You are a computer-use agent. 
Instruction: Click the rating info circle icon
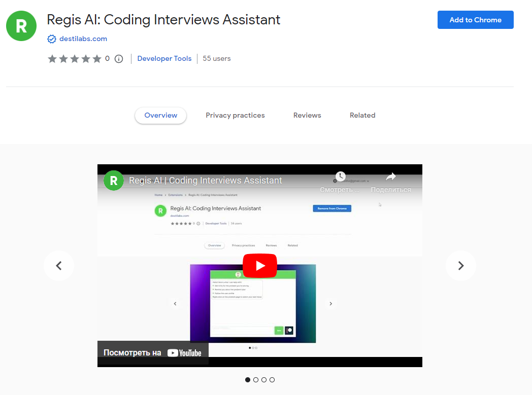(x=119, y=59)
